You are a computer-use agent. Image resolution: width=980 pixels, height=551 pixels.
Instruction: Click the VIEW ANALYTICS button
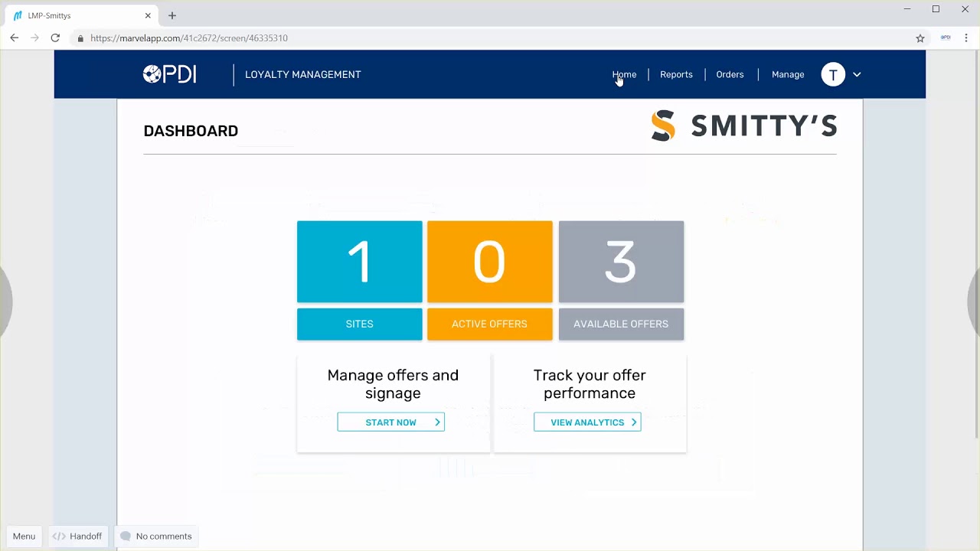tap(587, 422)
